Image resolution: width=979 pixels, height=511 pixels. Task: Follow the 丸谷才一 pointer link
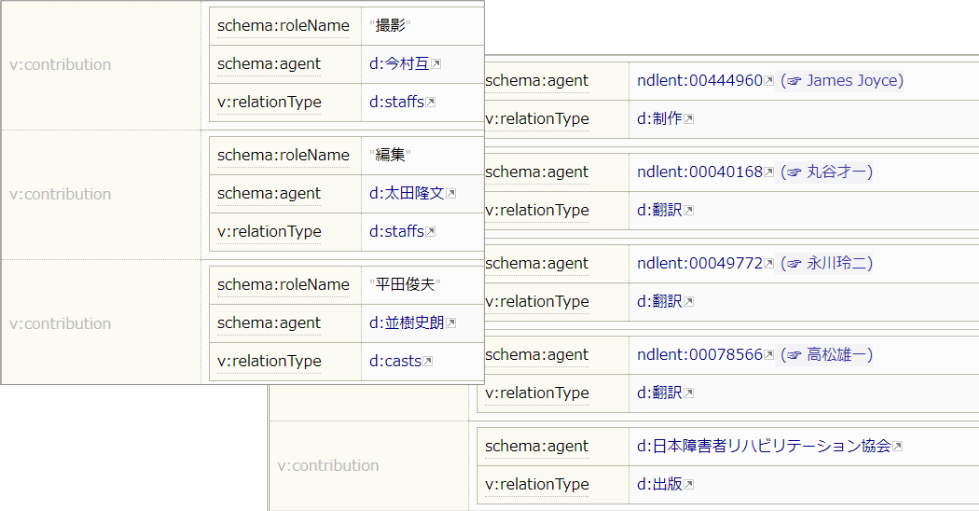coord(826,172)
